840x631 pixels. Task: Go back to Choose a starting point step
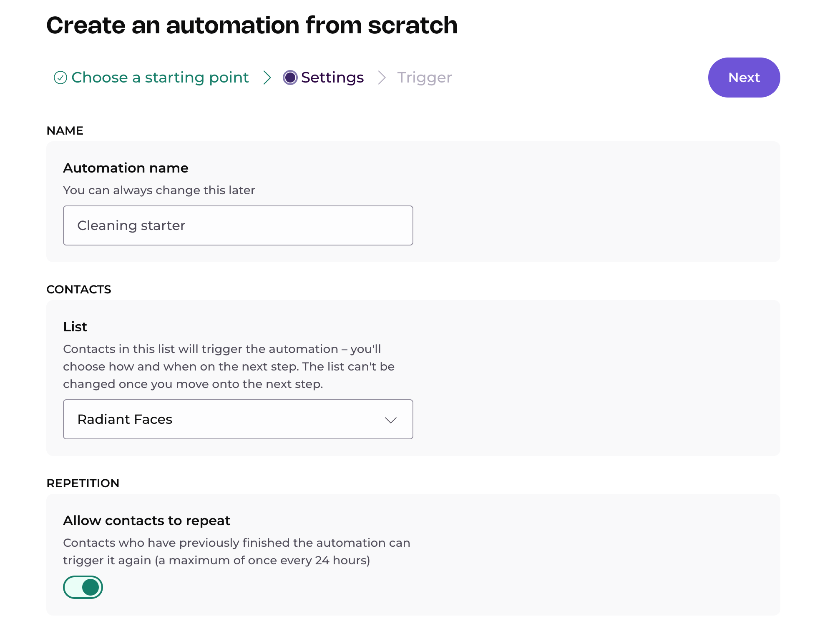coord(160,78)
